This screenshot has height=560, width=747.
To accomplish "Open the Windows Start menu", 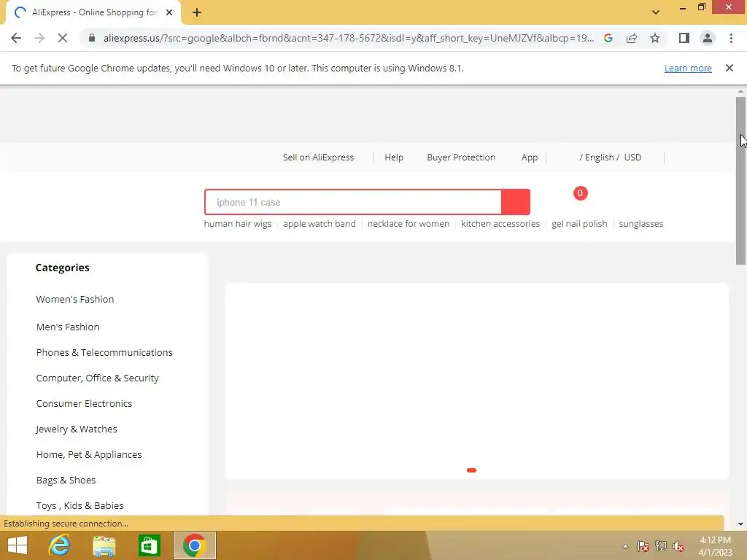I will point(18,545).
